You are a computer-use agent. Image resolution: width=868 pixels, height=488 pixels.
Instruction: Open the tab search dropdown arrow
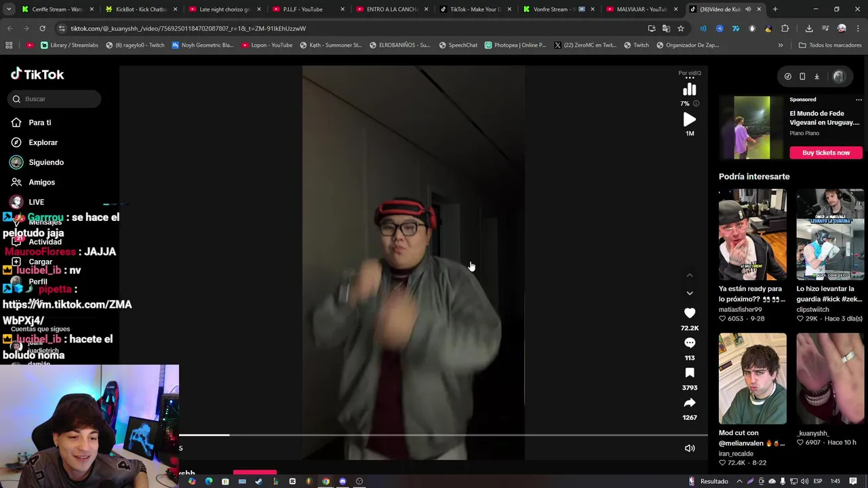pos(9,9)
